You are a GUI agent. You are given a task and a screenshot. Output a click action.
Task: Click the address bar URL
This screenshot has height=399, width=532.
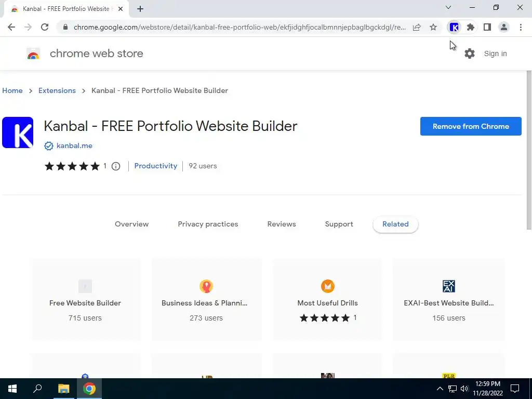[240, 27]
